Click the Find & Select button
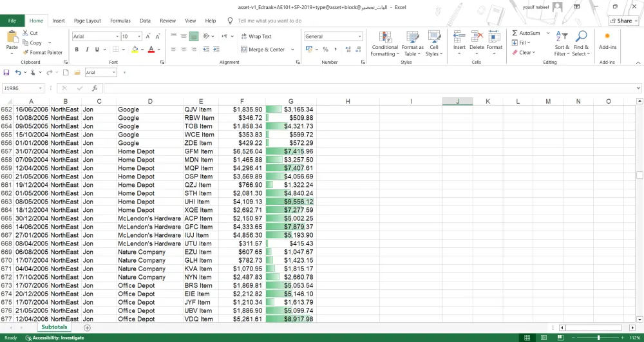 tap(581, 44)
